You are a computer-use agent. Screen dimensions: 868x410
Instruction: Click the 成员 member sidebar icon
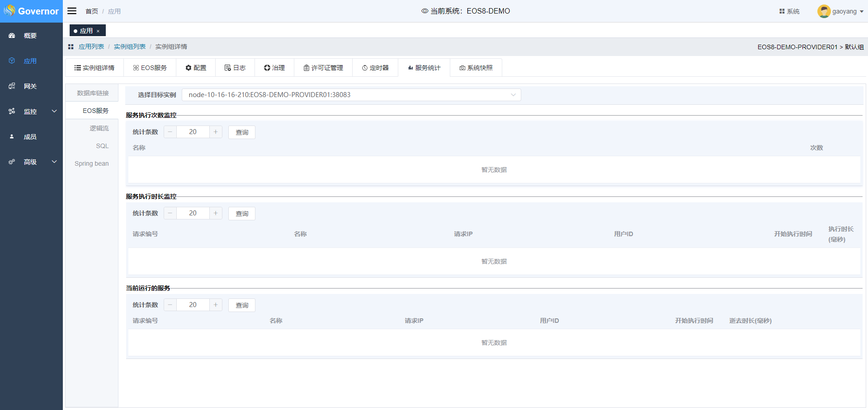click(12, 137)
